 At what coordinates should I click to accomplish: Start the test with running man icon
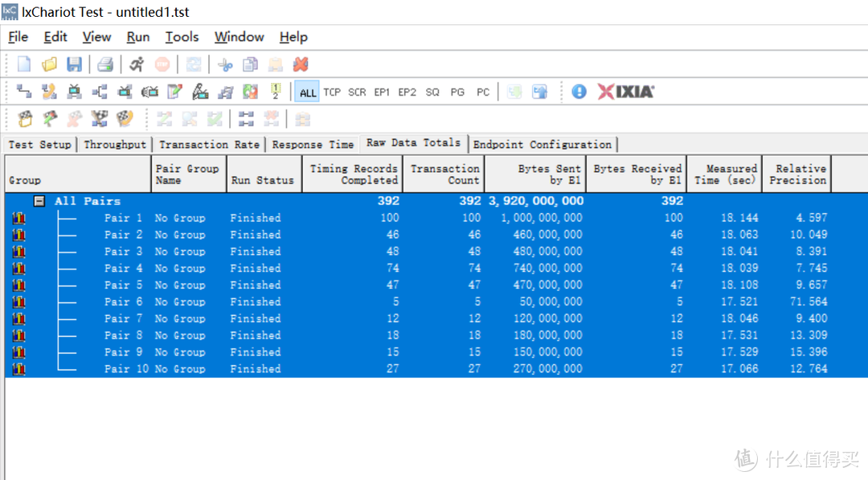pyautogui.click(x=137, y=64)
